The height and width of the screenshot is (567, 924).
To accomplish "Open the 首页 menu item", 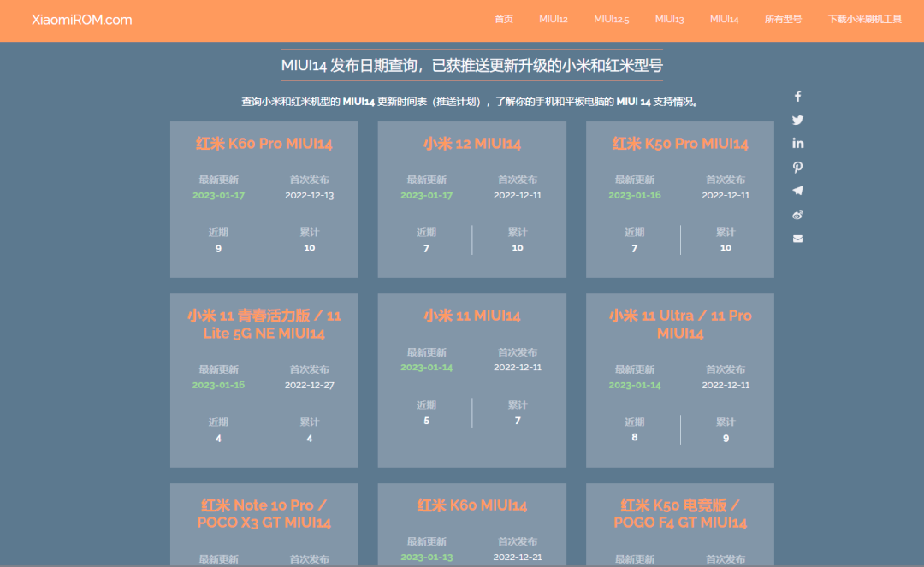I will 503,17.
